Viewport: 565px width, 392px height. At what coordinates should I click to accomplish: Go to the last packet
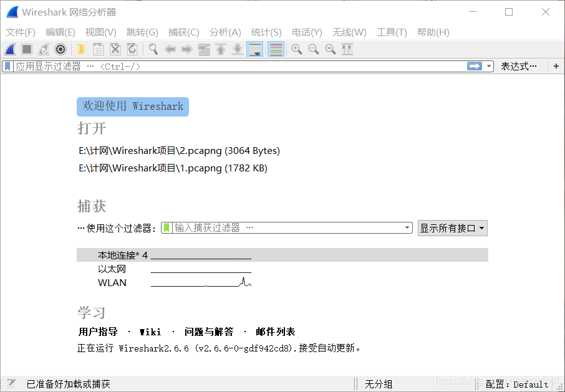pos(238,49)
